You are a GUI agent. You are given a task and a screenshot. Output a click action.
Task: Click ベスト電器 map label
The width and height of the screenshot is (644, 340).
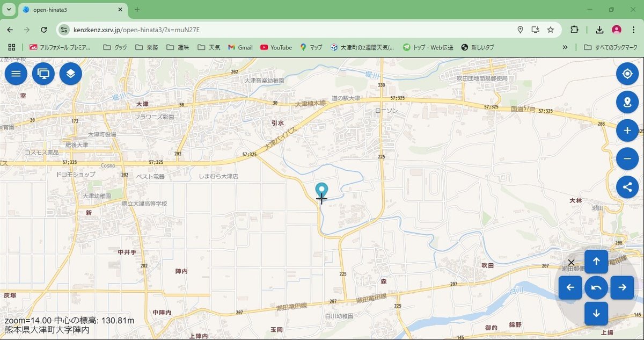(150, 176)
